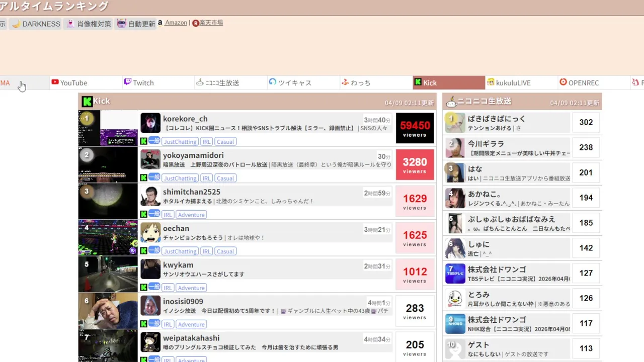Open kwykam stream thumbnail
The image size is (644, 362).
click(x=108, y=274)
